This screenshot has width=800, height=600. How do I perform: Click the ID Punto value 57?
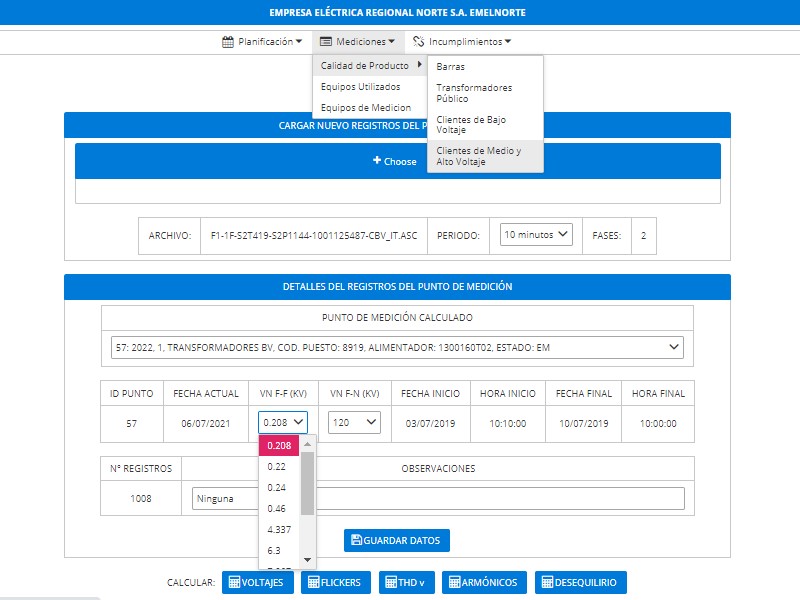[132, 423]
